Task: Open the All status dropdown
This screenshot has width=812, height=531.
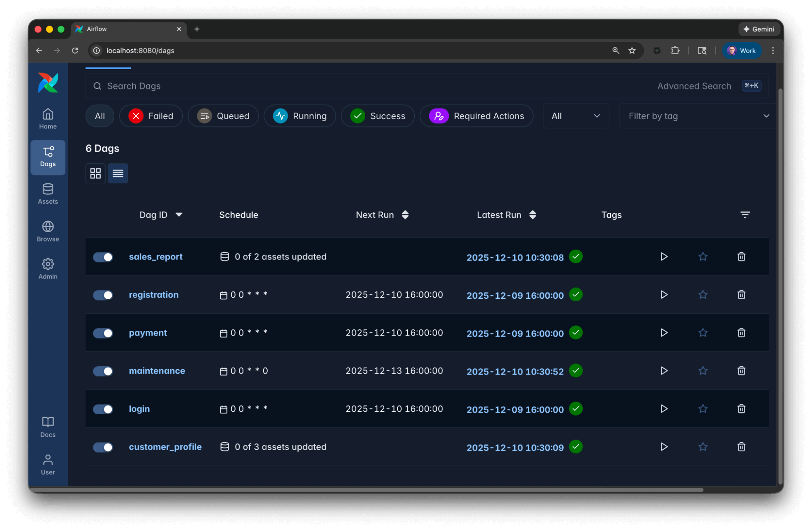Action: pos(576,116)
